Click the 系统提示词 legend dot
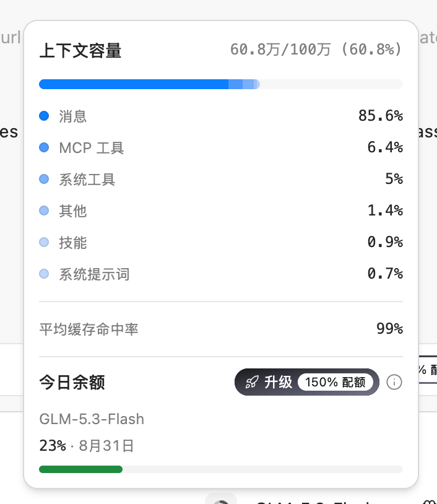The height and width of the screenshot is (504, 437). coord(44,274)
